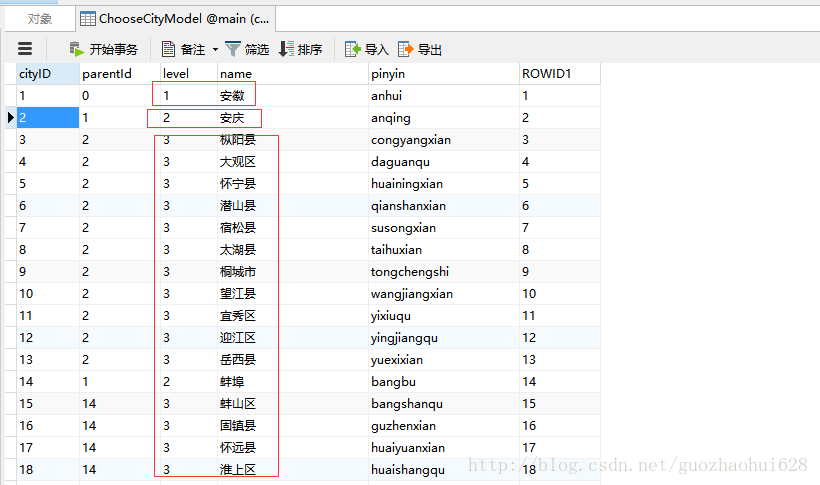Image resolution: width=820 pixels, height=485 pixels.
Task: Select the pinyin cell huainingxian
Action: coord(444,184)
